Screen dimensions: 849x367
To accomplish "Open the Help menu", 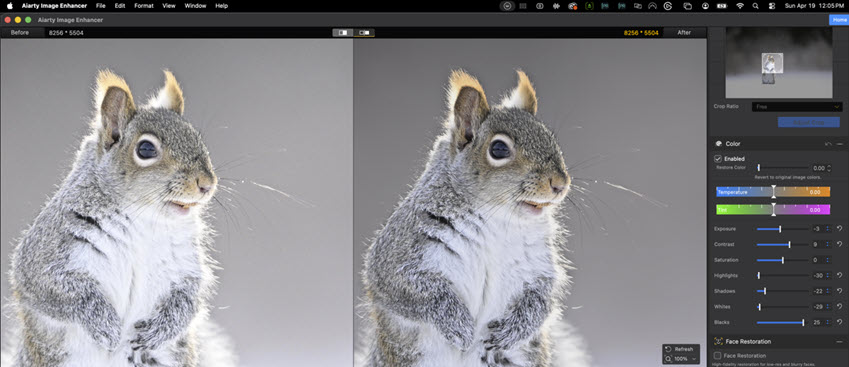I will point(221,6).
